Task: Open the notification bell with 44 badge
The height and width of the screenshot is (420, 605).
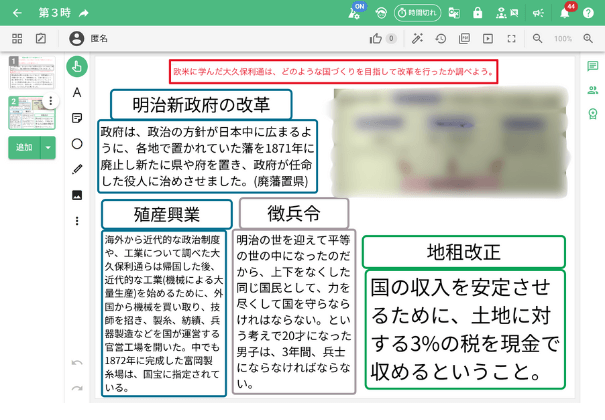Action: (565, 13)
